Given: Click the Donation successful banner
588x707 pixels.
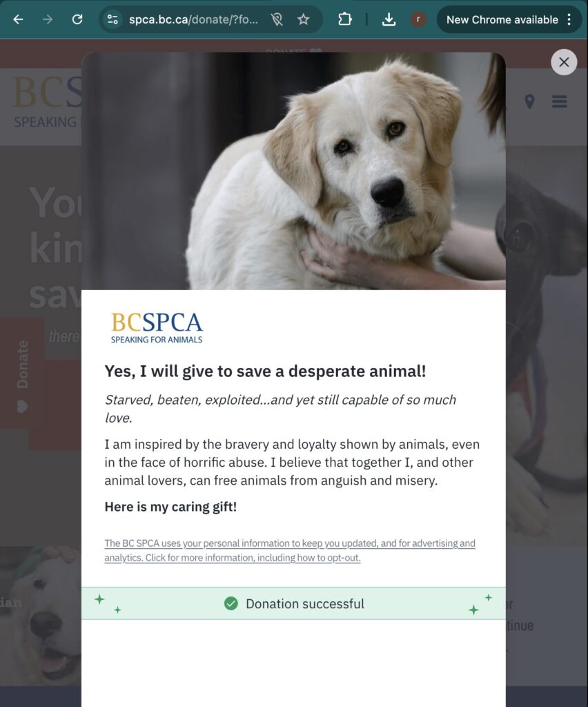Looking at the screenshot, I should tap(293, 603).
